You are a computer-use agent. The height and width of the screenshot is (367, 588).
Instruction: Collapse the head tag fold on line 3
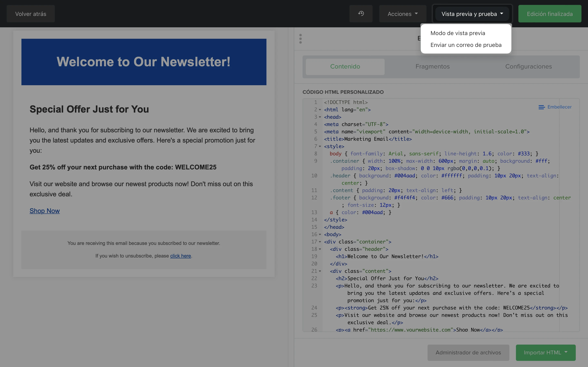[x=320, y=117]
